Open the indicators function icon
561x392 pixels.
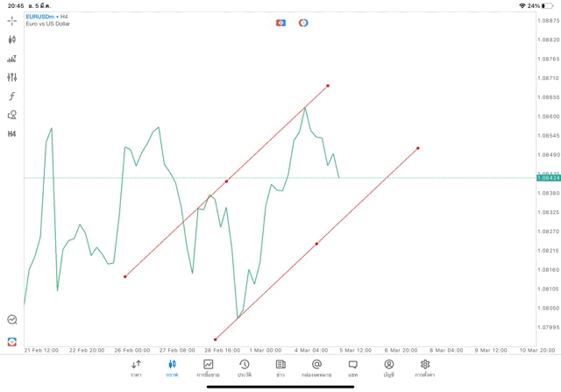click(11, 96)
